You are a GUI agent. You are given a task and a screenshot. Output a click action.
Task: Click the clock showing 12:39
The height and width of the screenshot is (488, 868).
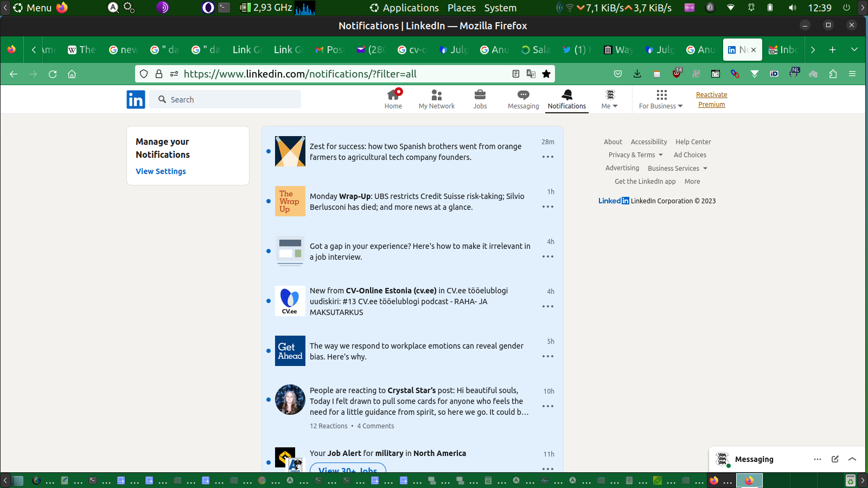pyautogui.click(x=820, y=8)
